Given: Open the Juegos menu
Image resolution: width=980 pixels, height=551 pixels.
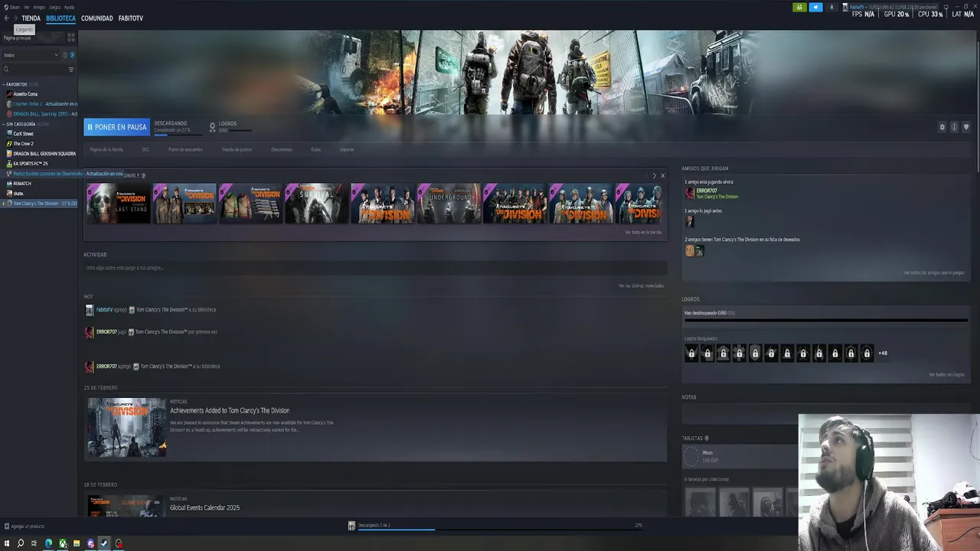Looking at the screenshot, I should (54, 7).
